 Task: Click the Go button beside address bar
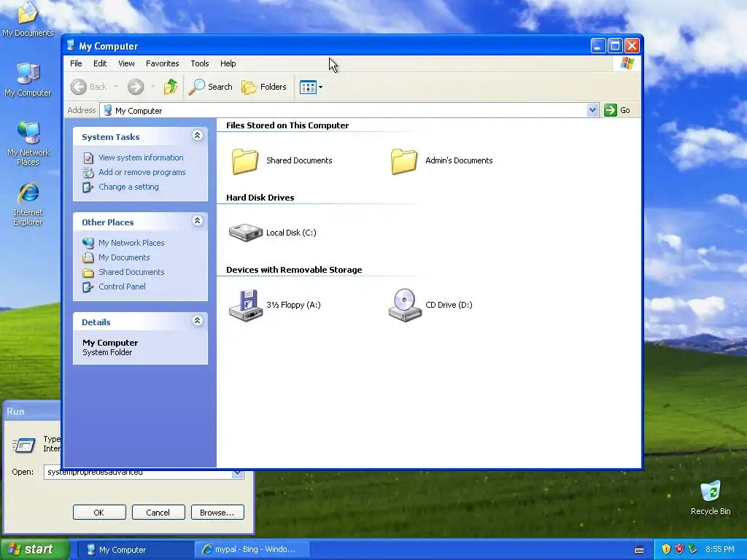click(617, 110)
